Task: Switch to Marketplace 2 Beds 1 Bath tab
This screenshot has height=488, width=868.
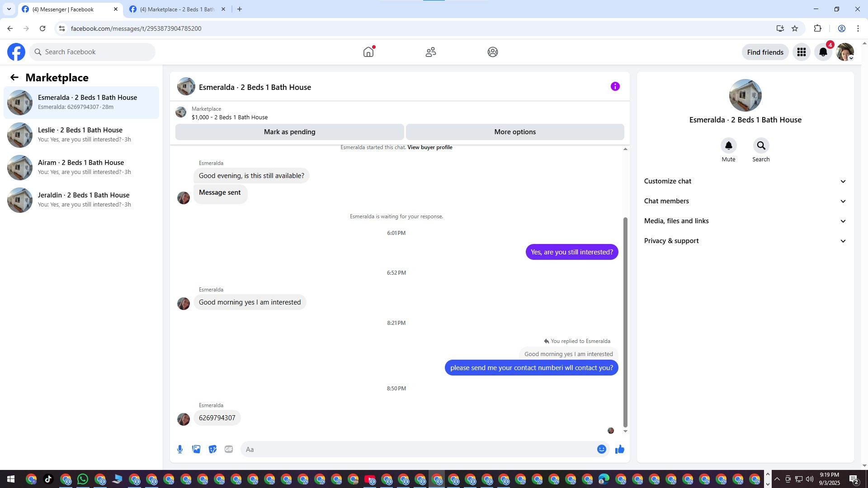Action: (177, 9)
